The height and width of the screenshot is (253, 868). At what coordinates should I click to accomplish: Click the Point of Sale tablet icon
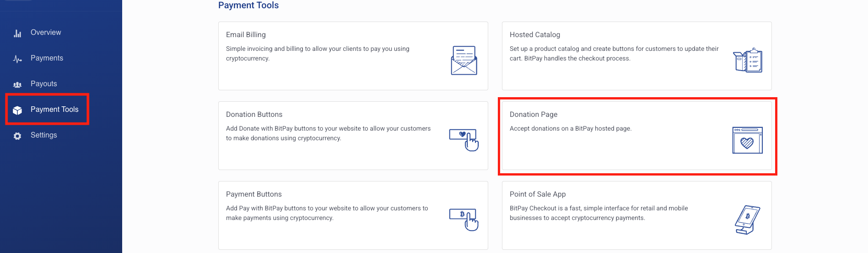pyautogui.click(x=748, y=220)
